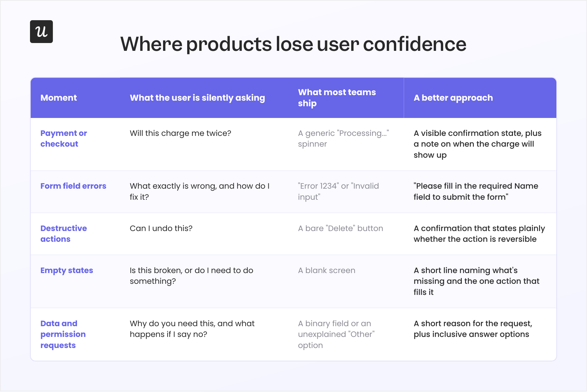The width and height of the screenshot is (587, 392).
Task: Select the "Moment" column header
Action: (59, 98)
